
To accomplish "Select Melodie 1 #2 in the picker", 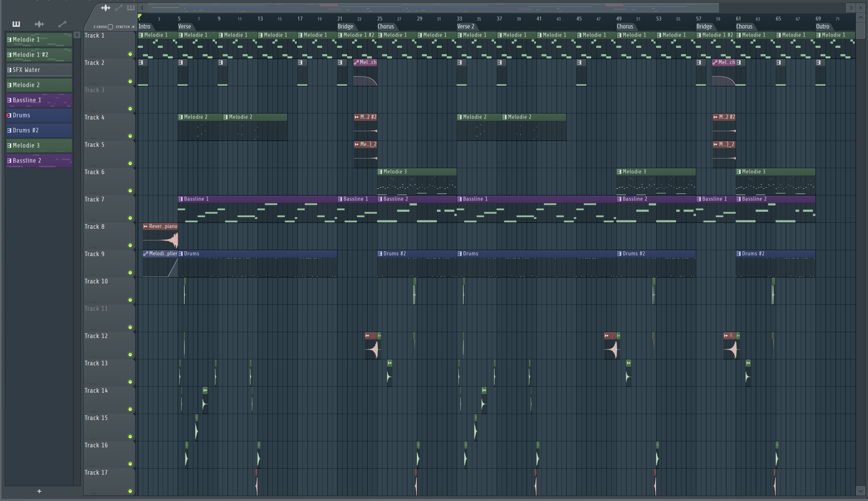I will tap(39, 55).
